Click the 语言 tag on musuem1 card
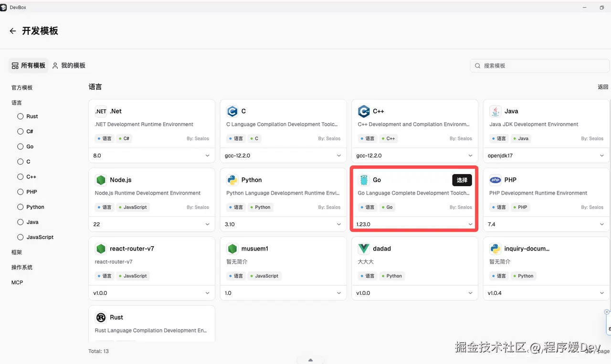Screen dimensions: 611x364 point(236,276)
